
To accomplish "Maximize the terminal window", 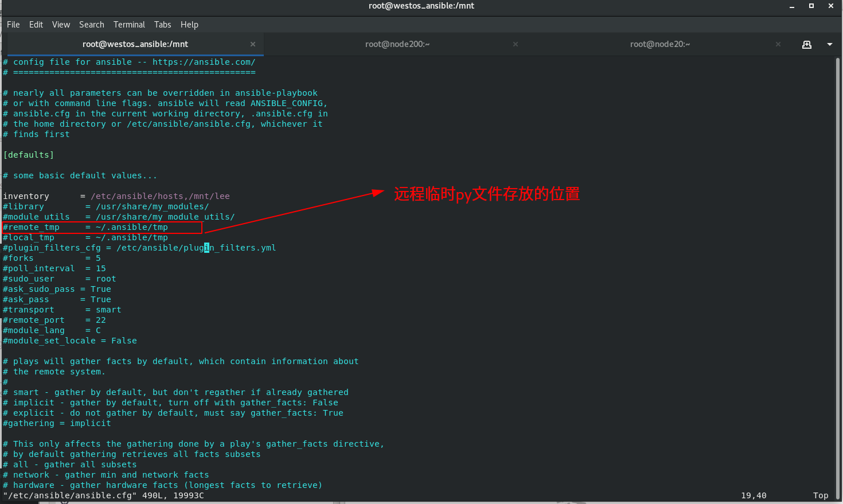I will pyautogui.click(x=811, y=6).
